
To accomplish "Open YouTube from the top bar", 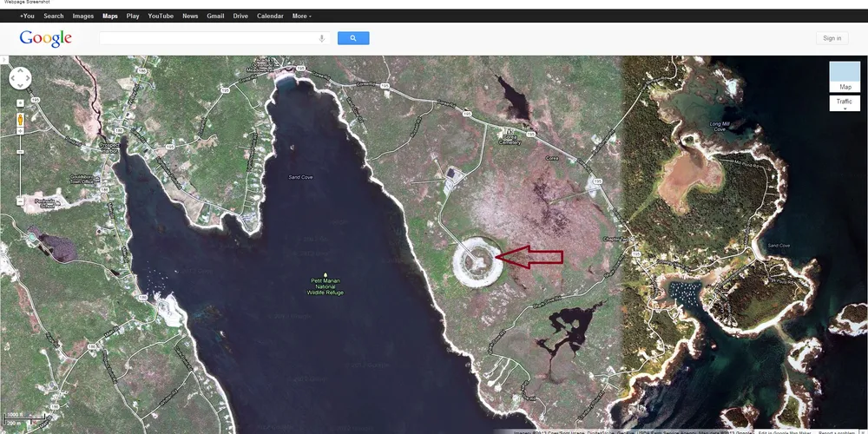I will coord(161,16).
